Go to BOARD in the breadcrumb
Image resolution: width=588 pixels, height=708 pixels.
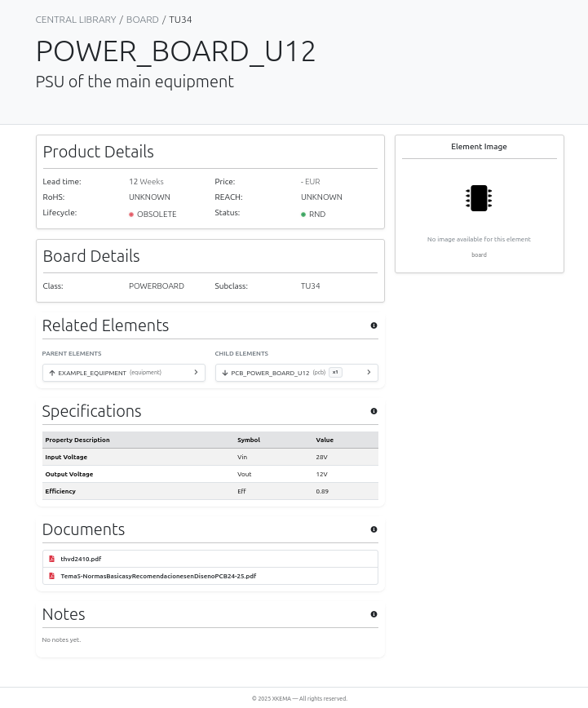point(142,19)
